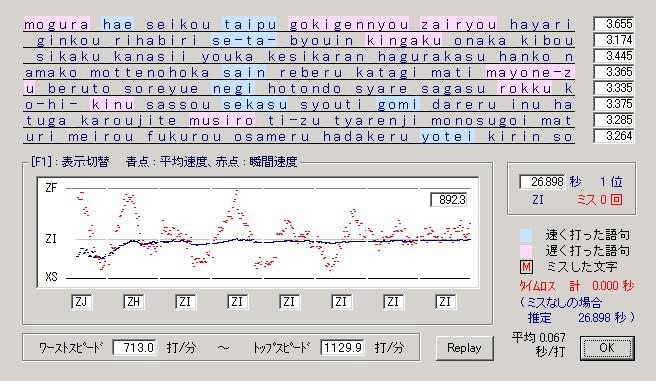Click the pink slow-phrase legend swatch
This screenshot has width=656, height=381.
pos(526,251)
